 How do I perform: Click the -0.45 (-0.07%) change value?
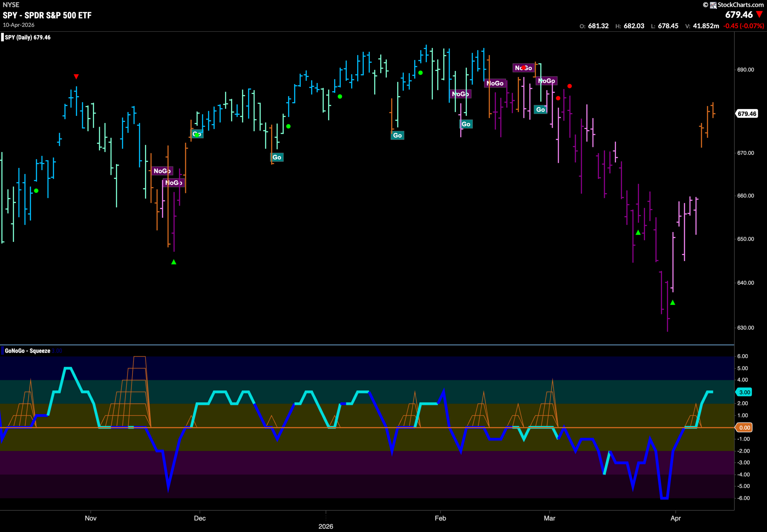coord(743,26)
